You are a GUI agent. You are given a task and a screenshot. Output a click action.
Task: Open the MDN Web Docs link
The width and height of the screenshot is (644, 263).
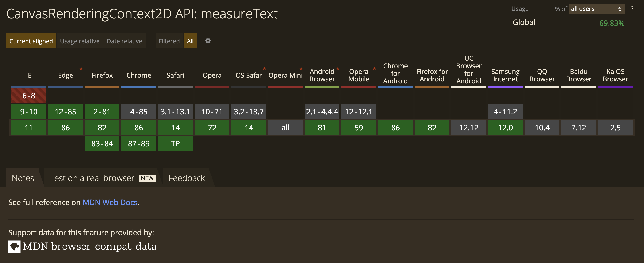(110, 202)
